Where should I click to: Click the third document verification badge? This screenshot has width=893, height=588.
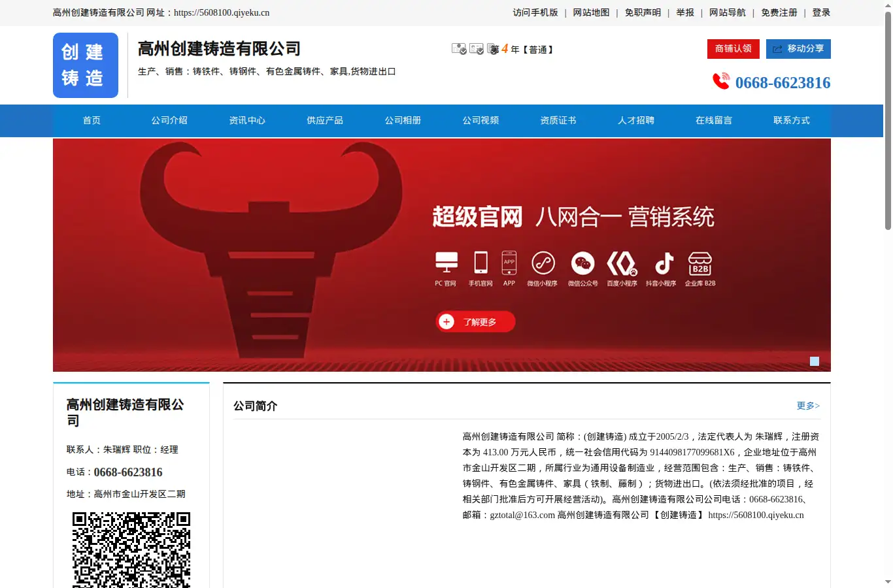[493, 49]
